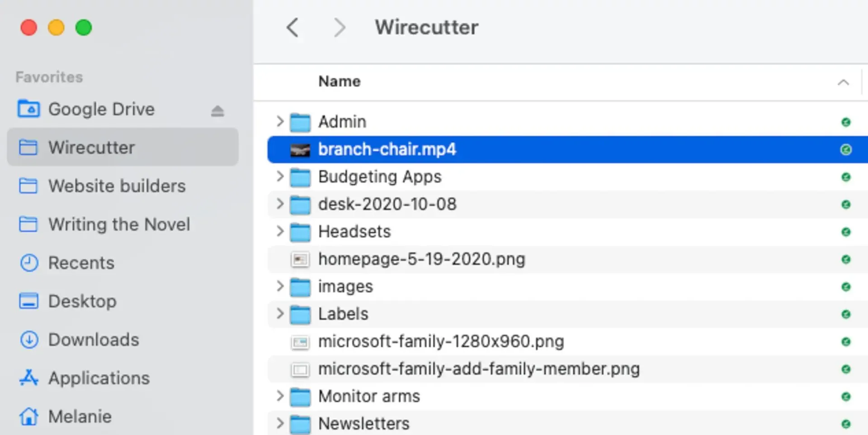Click the Budgeting Apps folder icon
Screen dimensions: 868x435
coord(300,177)
